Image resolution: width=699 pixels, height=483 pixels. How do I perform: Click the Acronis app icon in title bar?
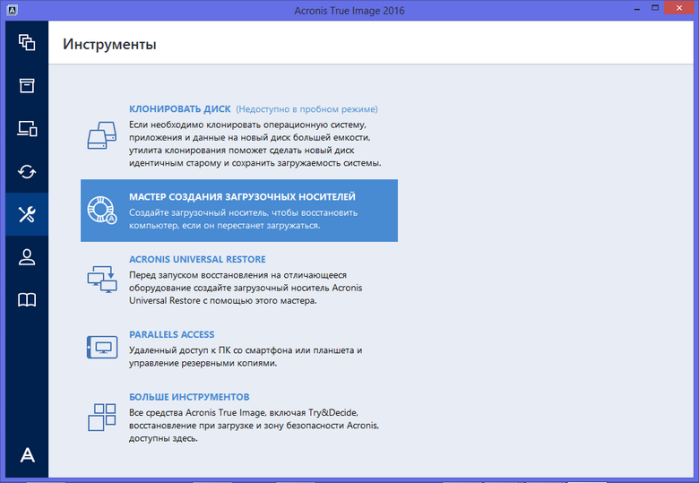pos(12,10)
